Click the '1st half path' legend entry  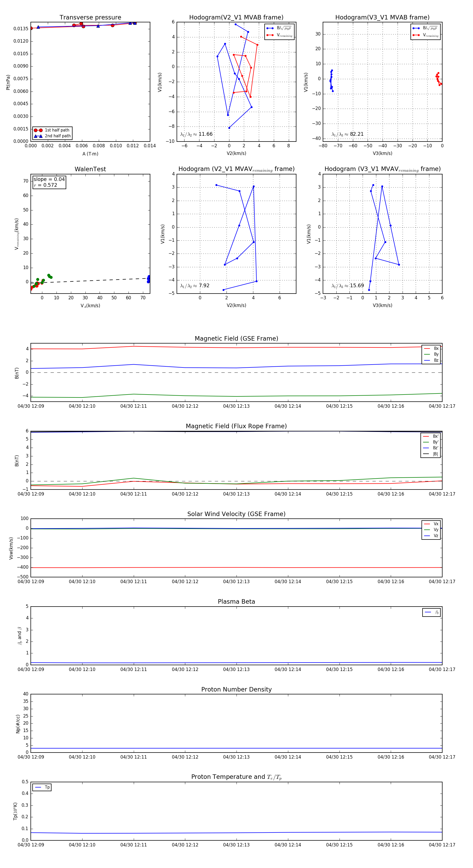click(52, 130)
